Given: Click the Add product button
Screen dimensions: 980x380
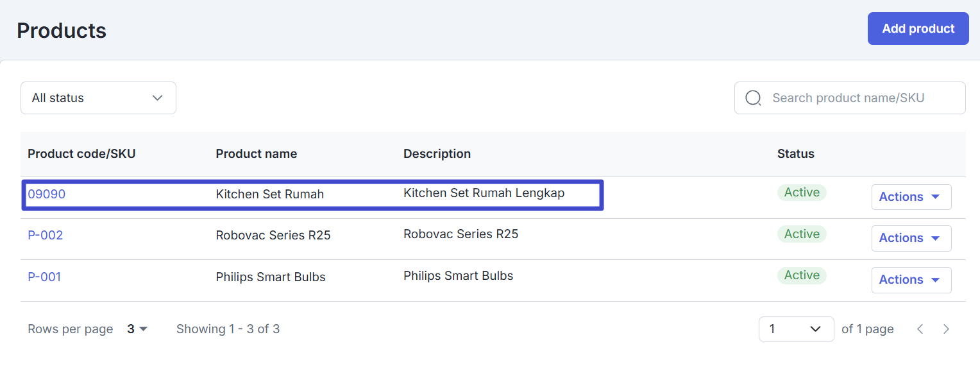Looking at the screenshot, I should pos(918,29).
